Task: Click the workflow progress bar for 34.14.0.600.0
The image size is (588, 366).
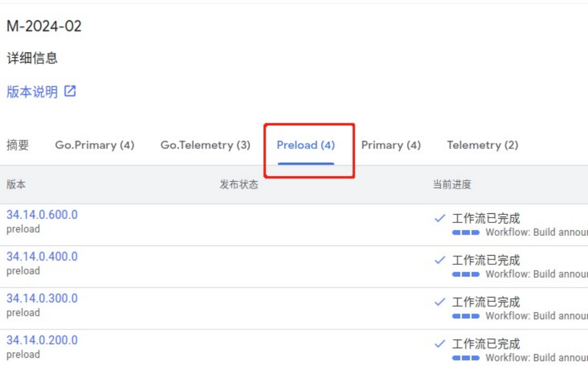Action: click(466, 233)
